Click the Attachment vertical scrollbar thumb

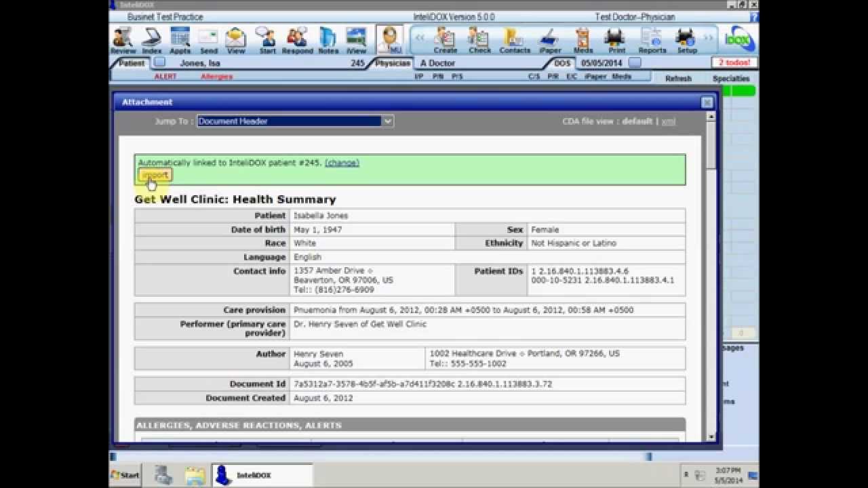point(711,145)
